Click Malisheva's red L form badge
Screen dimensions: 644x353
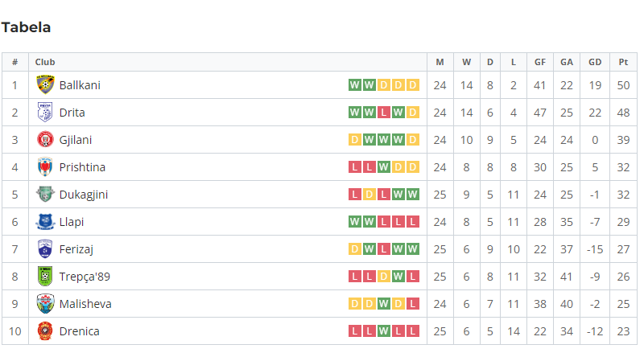coord(412,304)
